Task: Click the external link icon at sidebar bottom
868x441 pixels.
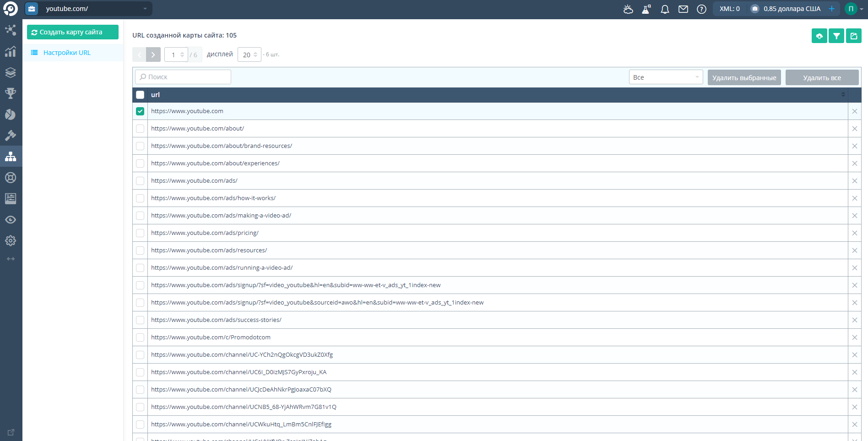Action: 11,432
